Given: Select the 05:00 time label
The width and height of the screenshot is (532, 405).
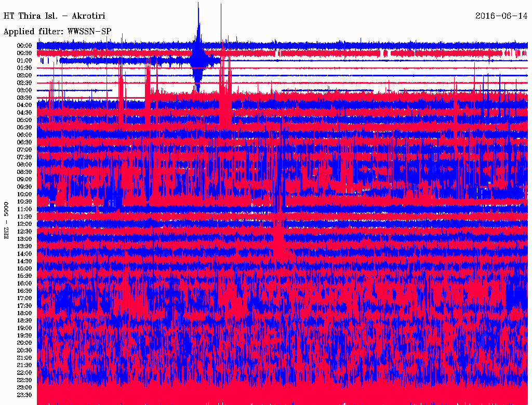Looking at the screenshot, I should pyautogui.click(x=24, y=120).
